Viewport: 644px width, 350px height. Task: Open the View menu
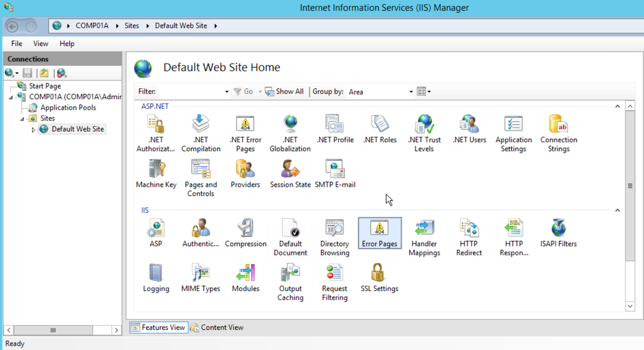pos(41,43)
